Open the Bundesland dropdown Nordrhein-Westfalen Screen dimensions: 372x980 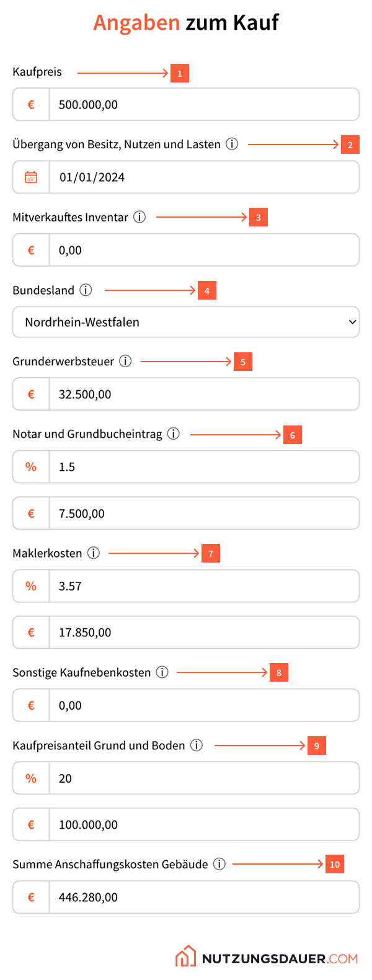[x=186, y=322]
